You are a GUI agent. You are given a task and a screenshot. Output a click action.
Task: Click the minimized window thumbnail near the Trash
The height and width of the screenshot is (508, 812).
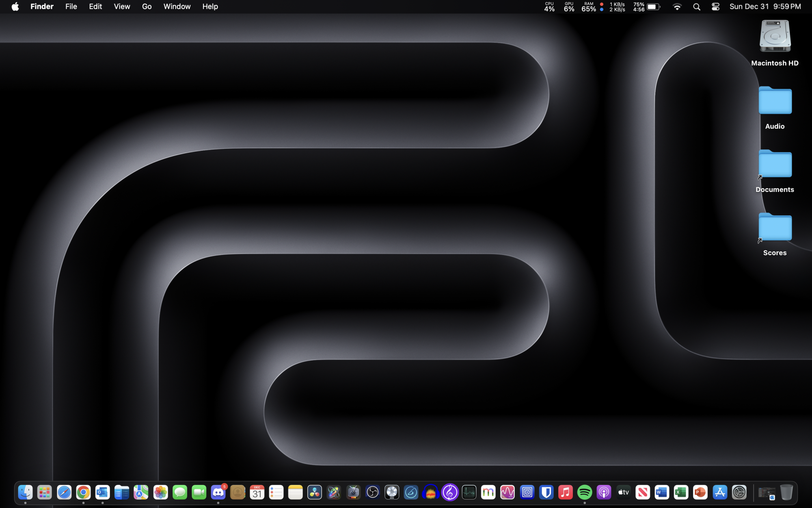(767, 492)
